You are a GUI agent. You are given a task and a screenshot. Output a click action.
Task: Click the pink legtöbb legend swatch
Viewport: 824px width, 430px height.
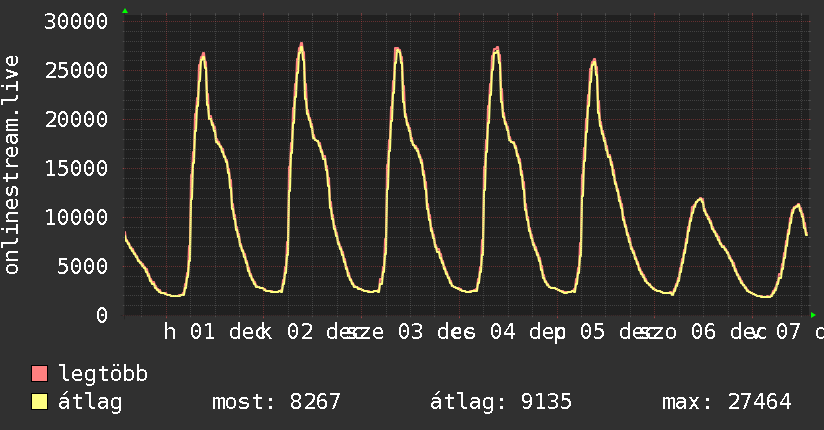(40, 375)
